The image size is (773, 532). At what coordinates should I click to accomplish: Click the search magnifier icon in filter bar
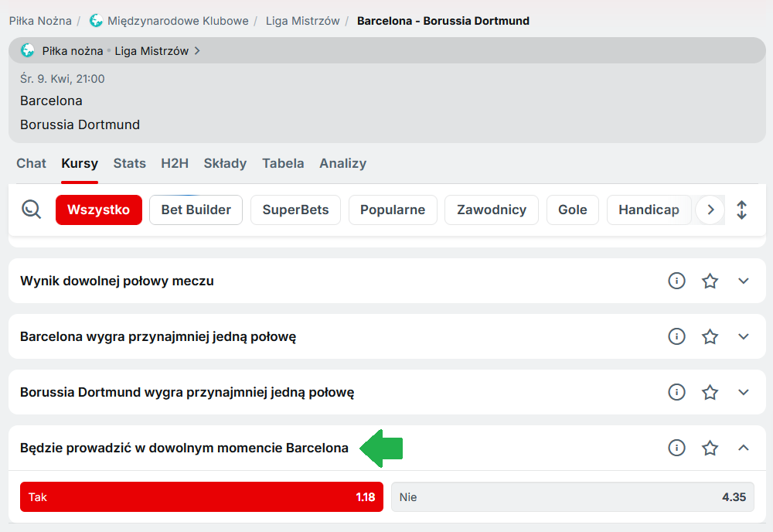coord(31,210)
